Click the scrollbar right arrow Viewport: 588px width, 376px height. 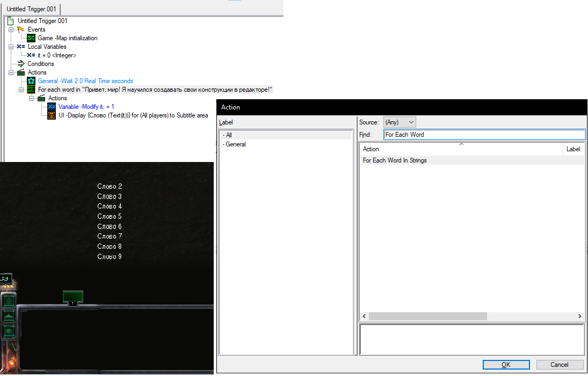pyautogui.click(x=580, y=316)
